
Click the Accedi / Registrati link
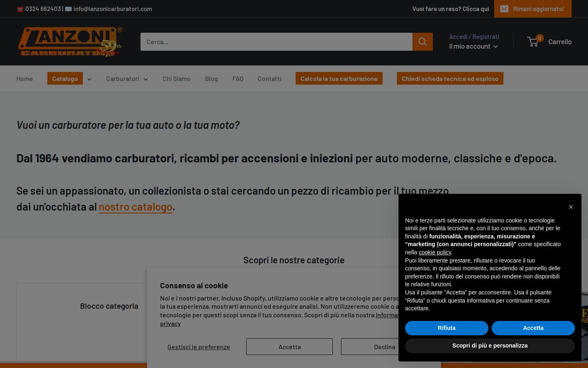(x=474, y=36)
